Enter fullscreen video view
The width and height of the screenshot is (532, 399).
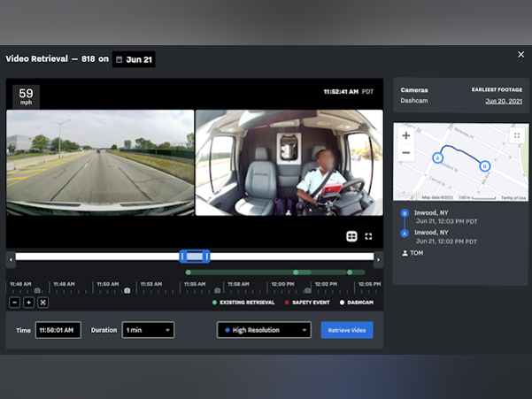point(369,236)
